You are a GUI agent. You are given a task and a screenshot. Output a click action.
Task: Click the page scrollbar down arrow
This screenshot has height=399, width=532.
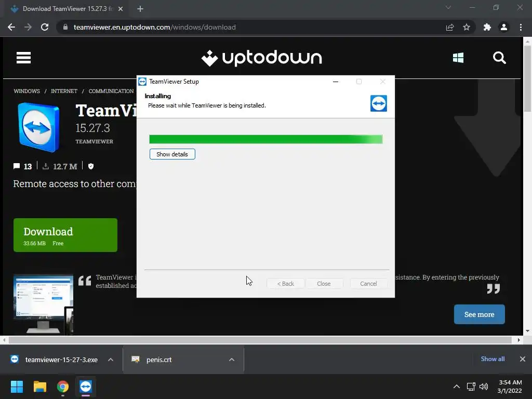(x=527, y=331)
